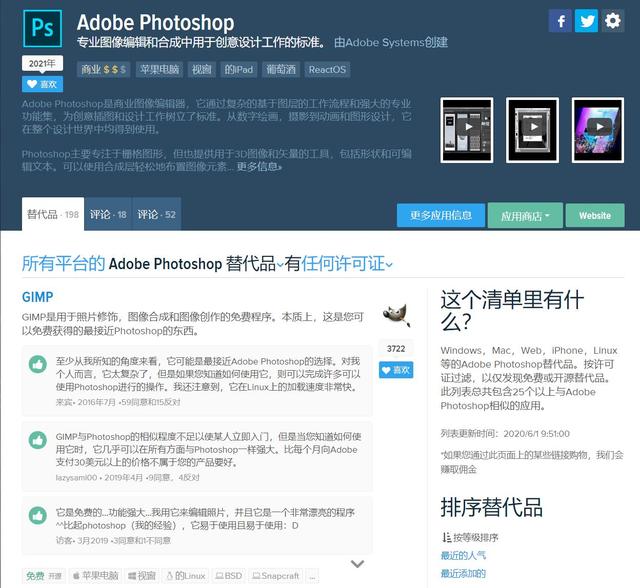Click thumbs-up icon on third GIMP comment
Screen dimensions: 640x588
(x=37, y=515)
